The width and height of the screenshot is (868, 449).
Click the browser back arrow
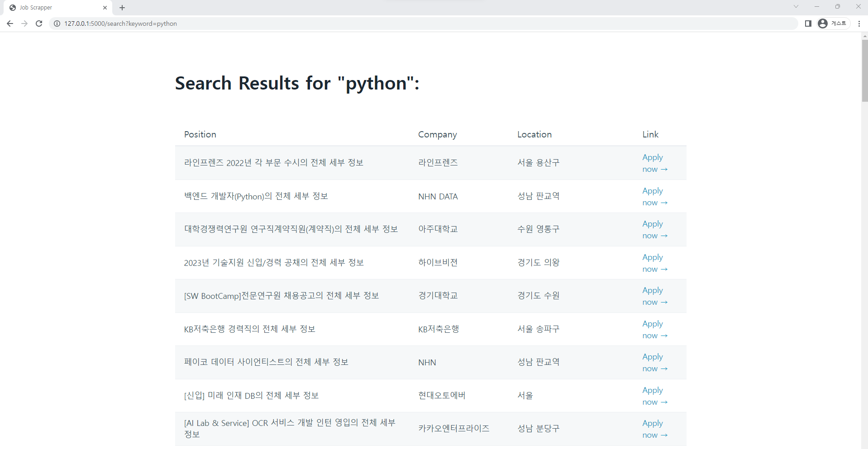[10, 24]
